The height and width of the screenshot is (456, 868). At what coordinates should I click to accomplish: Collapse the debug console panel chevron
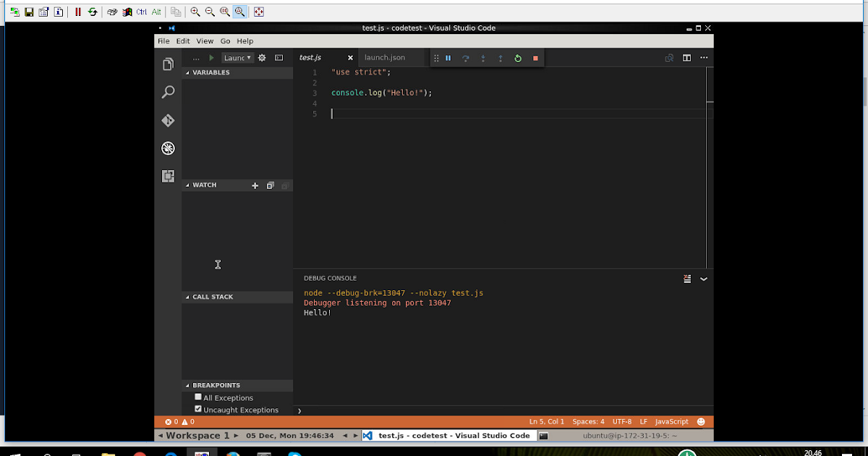[x=704, y=279]
